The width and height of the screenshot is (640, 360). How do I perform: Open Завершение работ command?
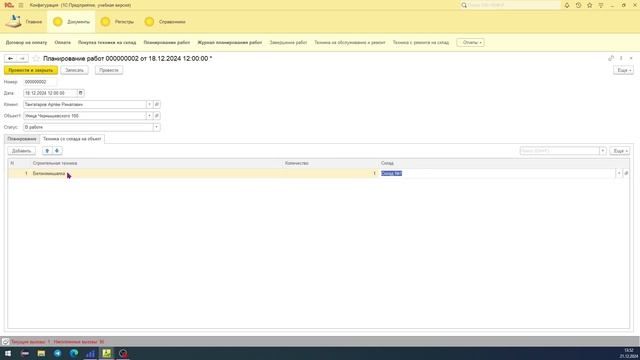pyautogui.click(x=288, y=42)
